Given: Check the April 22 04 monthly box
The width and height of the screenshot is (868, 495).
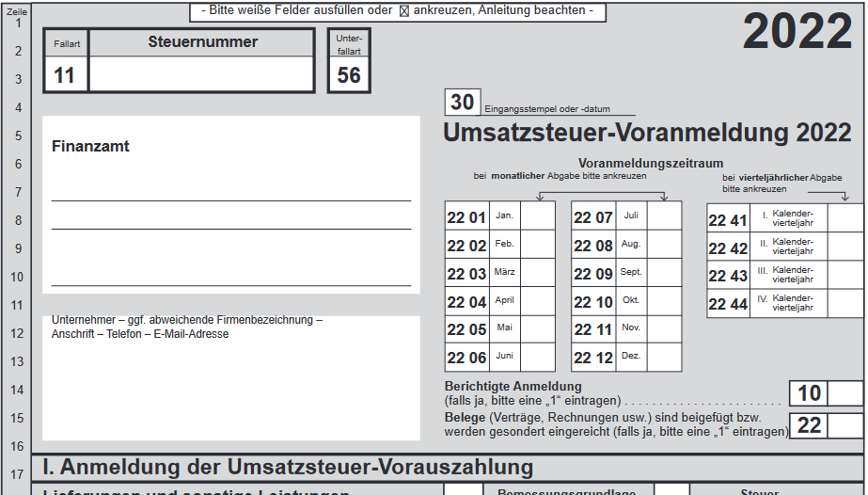Looking at the screenshot, I should pos(538,300).
